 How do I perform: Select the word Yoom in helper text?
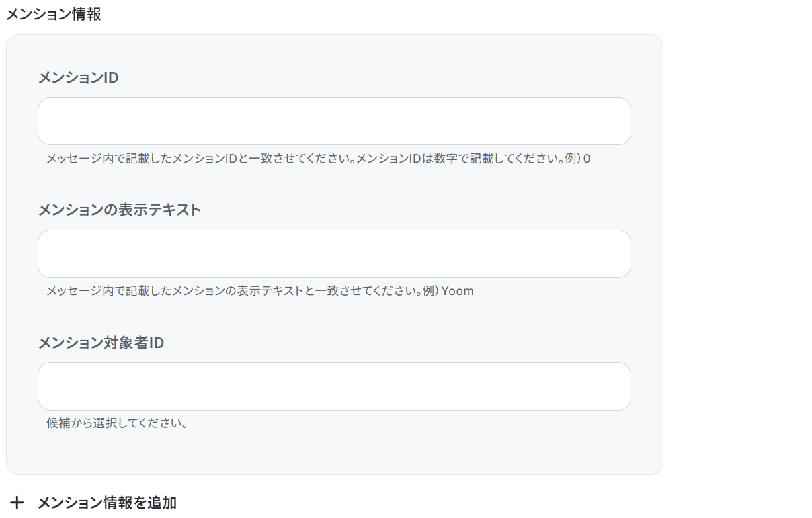(x=458, y=291)
